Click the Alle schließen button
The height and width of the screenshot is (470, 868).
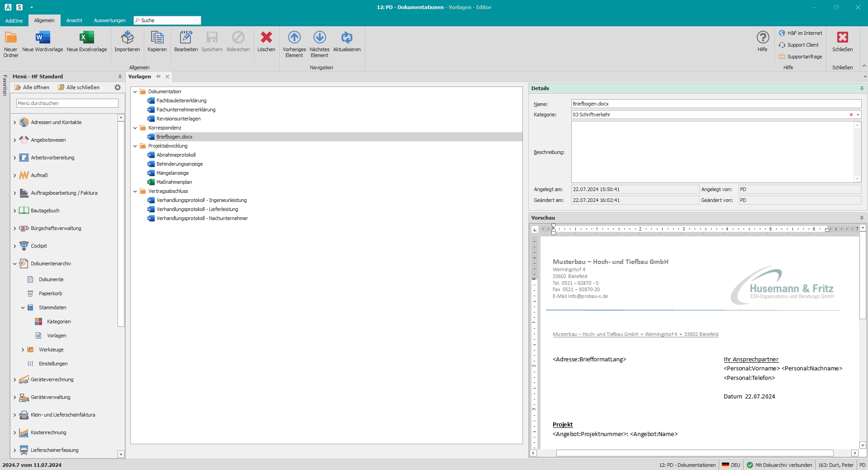[79, 87]
